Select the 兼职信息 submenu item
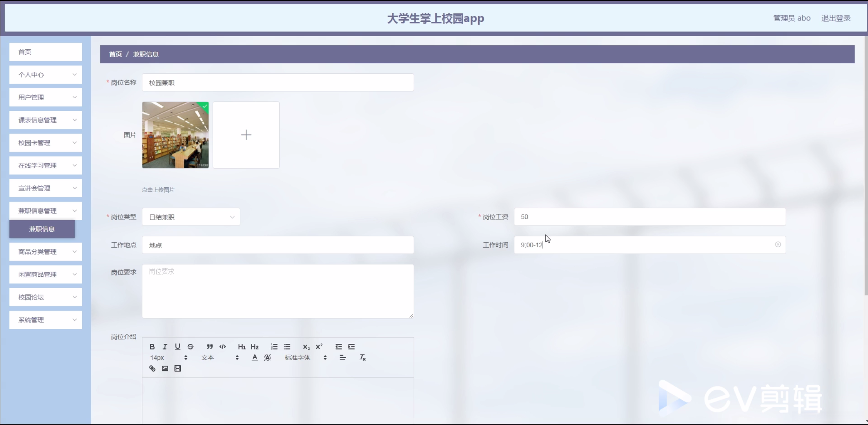The width and height of the screenshot is (868, 425). click(x=42, y=229)
